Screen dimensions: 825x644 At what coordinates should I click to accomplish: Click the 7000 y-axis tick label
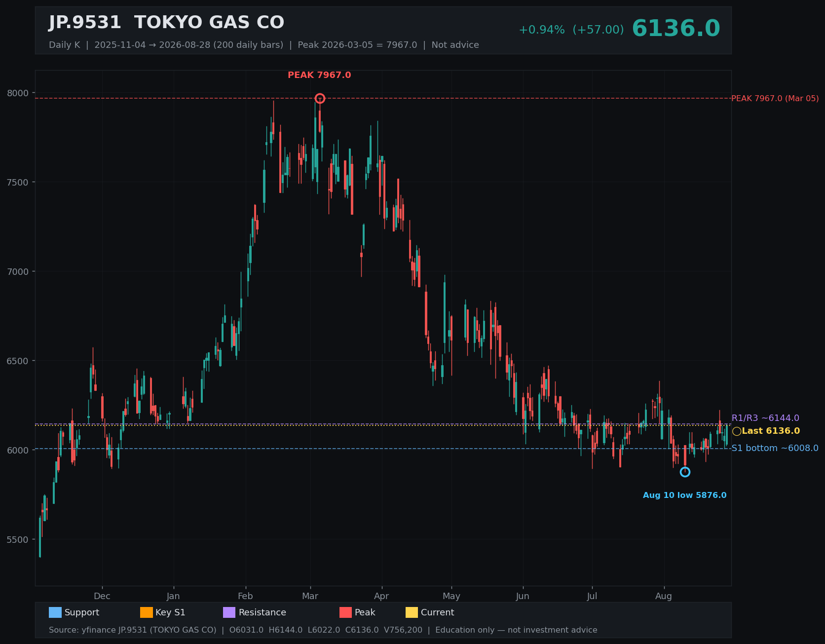[18, 271]
